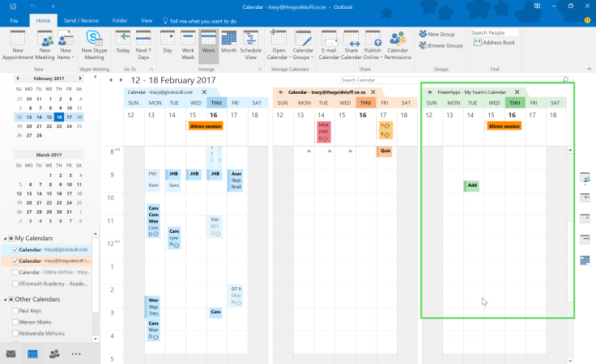
Task: Switch to Work Week view
Action: tap(188, 45)
